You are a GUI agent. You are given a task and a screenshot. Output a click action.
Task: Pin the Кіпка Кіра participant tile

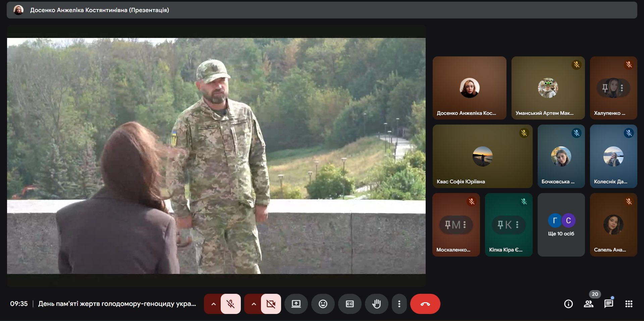point(500,225)
